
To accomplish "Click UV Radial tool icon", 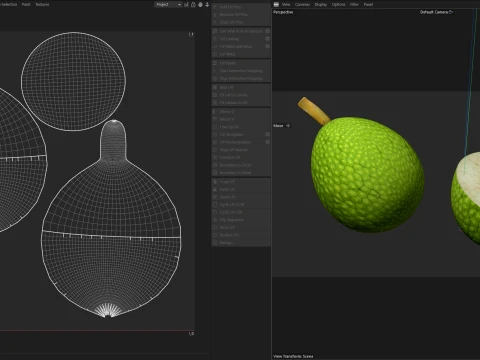I will (x=215, y=63).
